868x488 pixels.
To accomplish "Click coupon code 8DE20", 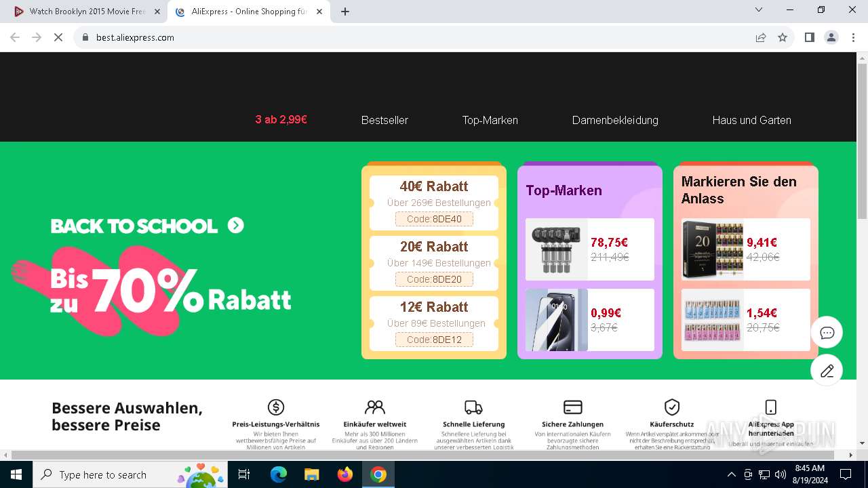I will pos(434,279).
